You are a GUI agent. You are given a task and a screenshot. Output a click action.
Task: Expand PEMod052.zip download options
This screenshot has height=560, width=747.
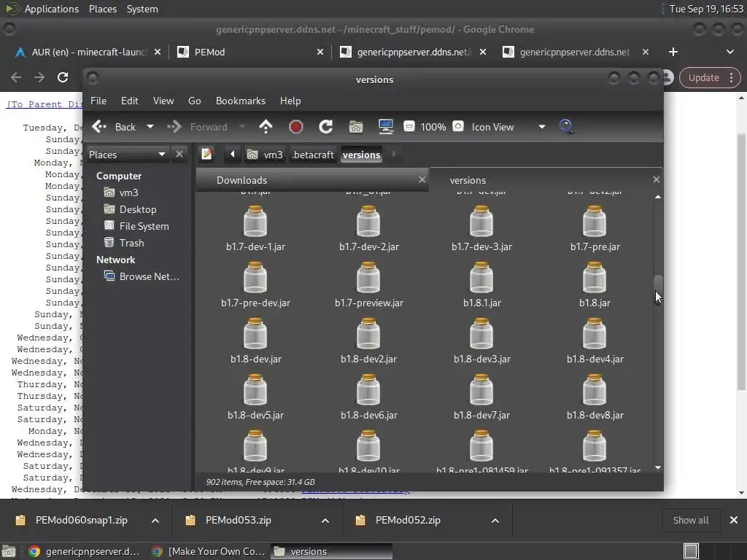495,521
